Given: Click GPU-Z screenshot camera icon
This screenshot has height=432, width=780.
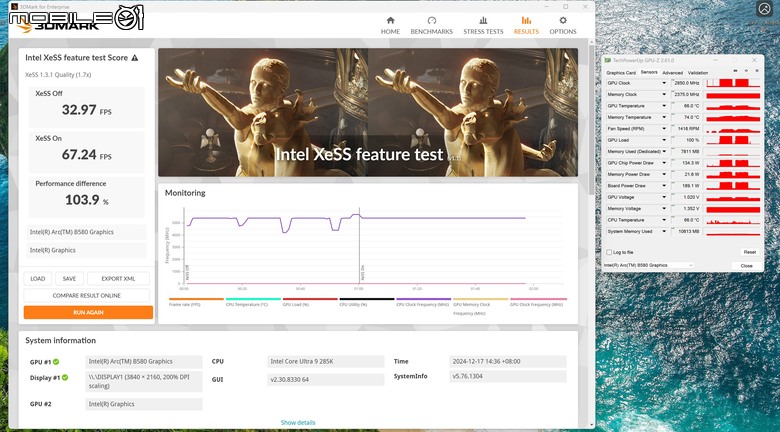Looking at the screenshot, I should point(735,72).
